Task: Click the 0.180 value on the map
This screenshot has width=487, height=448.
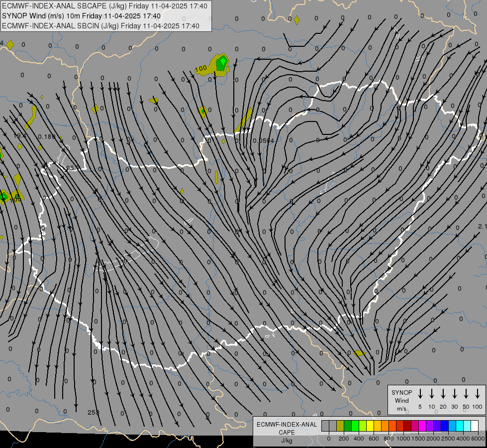Action: tap(47, 136)
